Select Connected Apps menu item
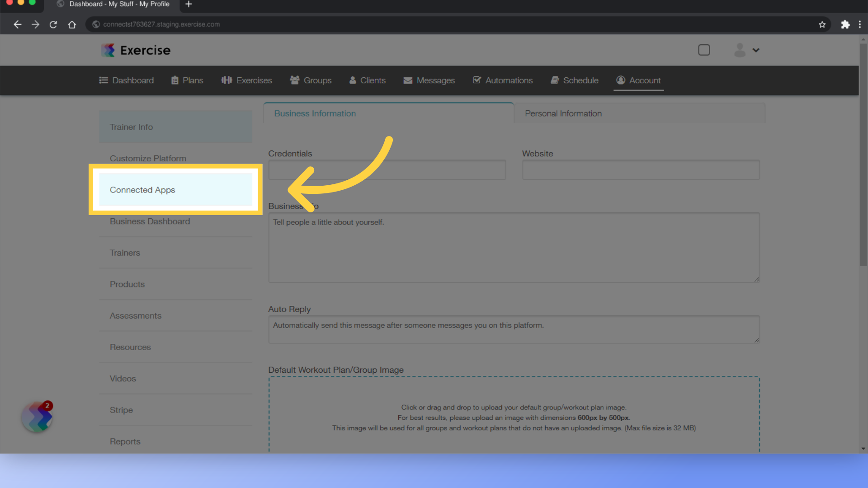868x488 pixels. point(175,189)
